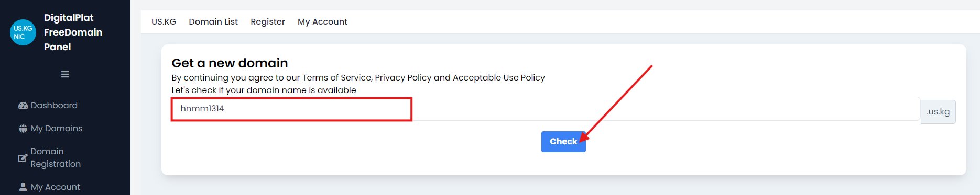Click the Dashboard gauge icon
This screenshot has width=980, height=195.
click(23, 106)
